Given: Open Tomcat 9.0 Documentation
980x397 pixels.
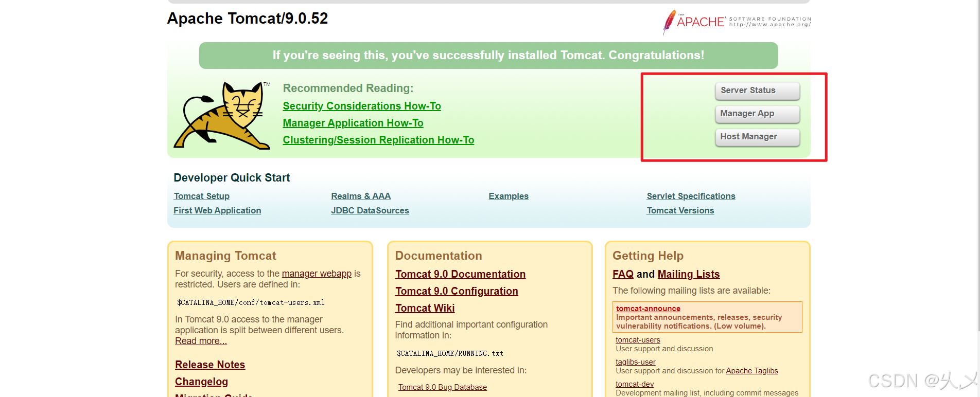Looking at the screenshot, I should coord(460,274).
